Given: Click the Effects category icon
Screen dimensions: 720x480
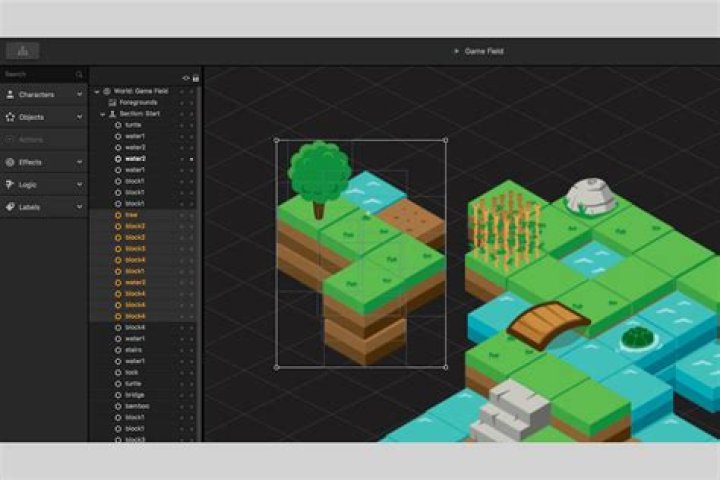Looking at the screenshot, I should click(10, 162).
